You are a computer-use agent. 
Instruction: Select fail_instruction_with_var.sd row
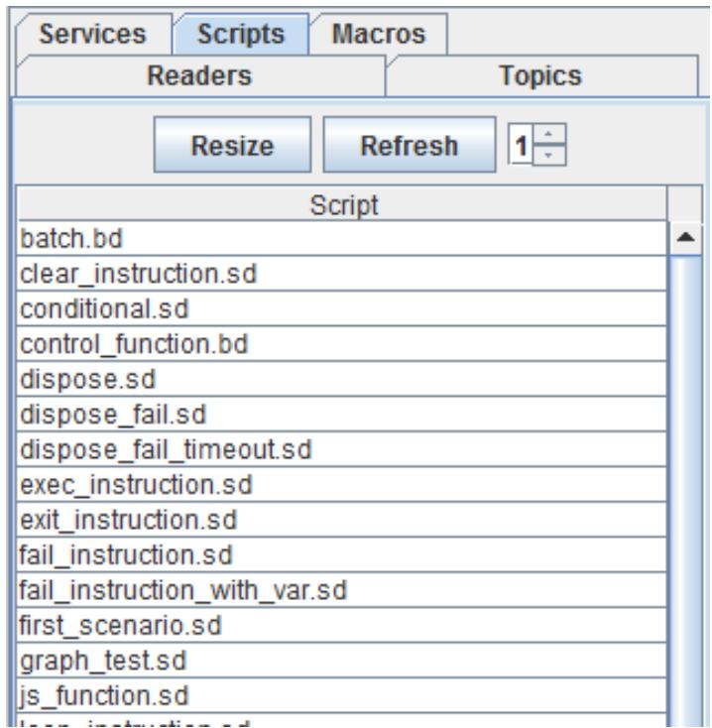(x=341, y=590)
